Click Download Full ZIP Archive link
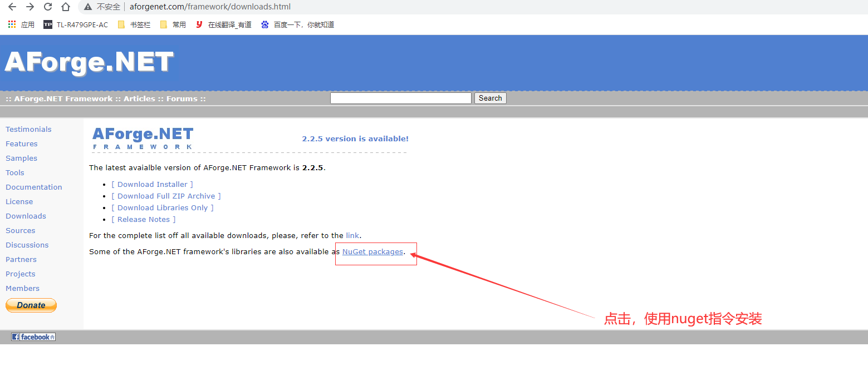 (x=166, y=196)
